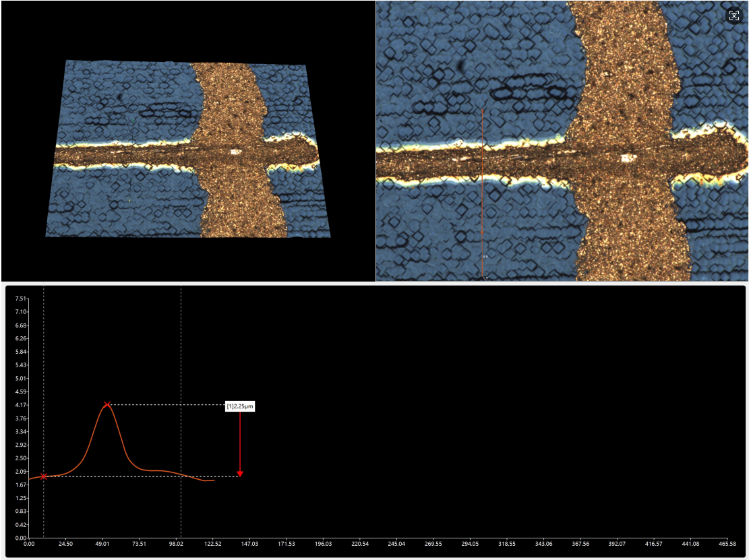Click the 465.58 label on the X axis
The width and height of the screenshot is (749, 560).
(x=727, y=544)
